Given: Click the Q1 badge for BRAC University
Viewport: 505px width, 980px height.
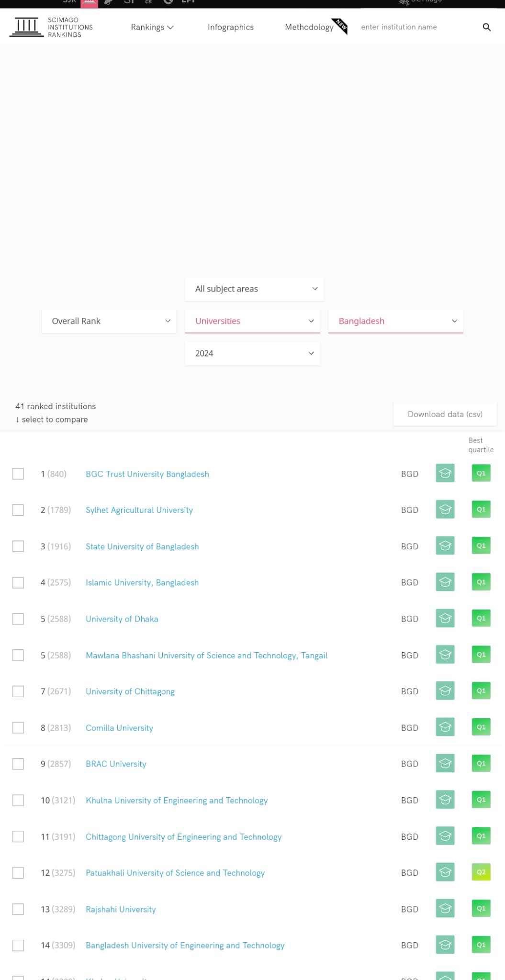Looking at the screenshot, I should (481, 764).
